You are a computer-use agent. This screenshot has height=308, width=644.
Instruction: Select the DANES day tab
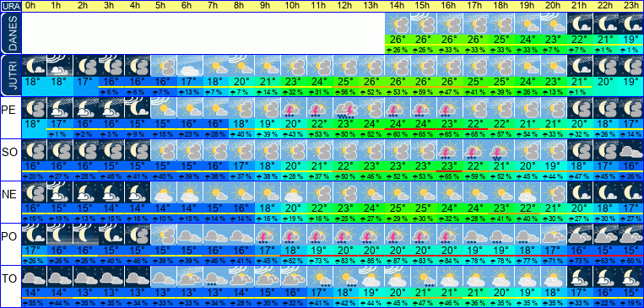click(x=10, y=33)
